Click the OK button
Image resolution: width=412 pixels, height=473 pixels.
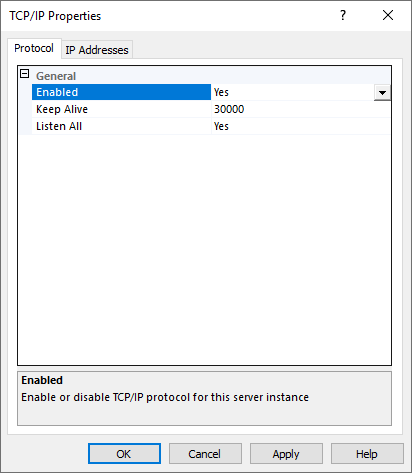tap(124, 454)
